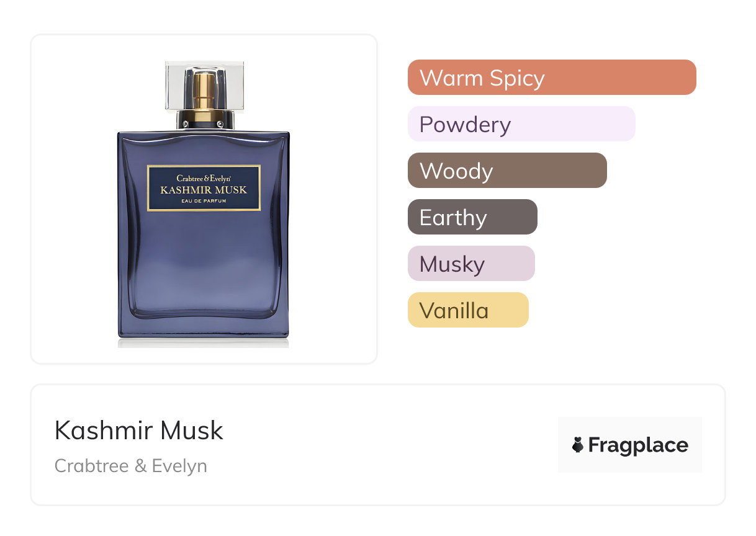The image size is (756, 536).
Task: Click the Eau de Parfum label text
Action: (204, 202)
